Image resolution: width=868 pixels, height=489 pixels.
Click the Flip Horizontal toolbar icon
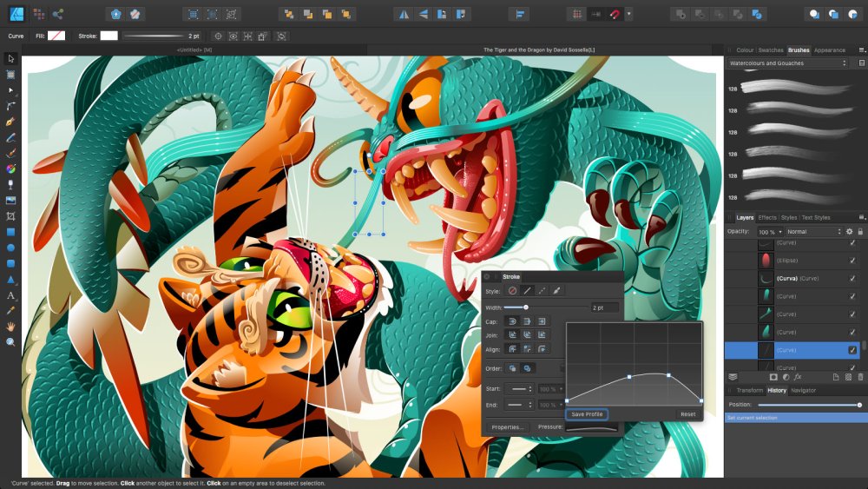tap(404, 15)
